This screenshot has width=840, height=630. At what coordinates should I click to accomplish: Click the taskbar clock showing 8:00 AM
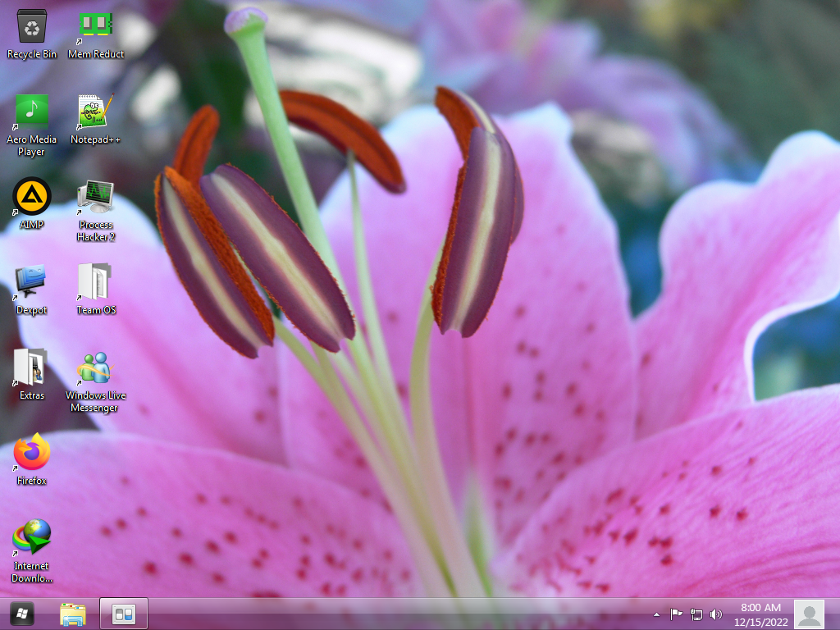[760, 614]
